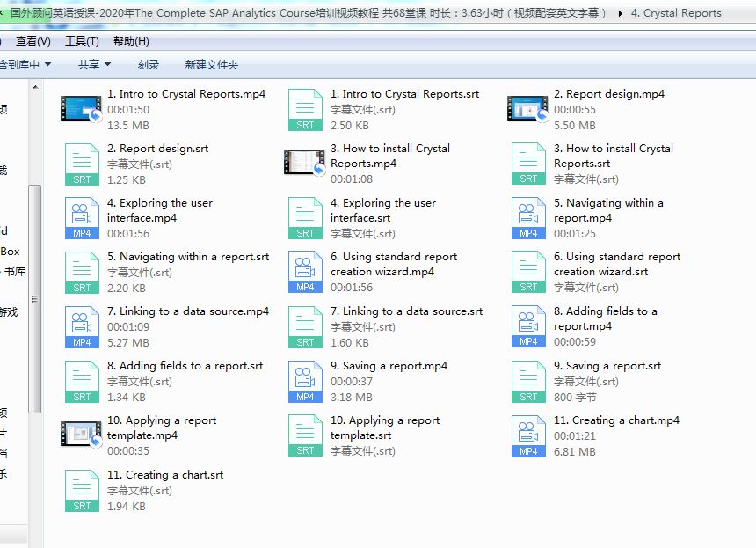Screen dimensions: 756x548
Task: Select file name 11. Creating a chart.srt
Action: pyautogui.click(x=165, y=475)
